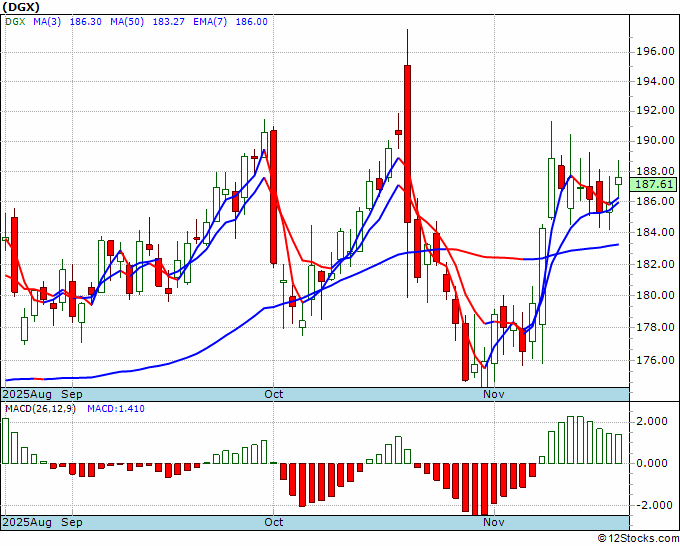
Task: Click the tallest red candlestick reaching 195
Action: (407, 144)
